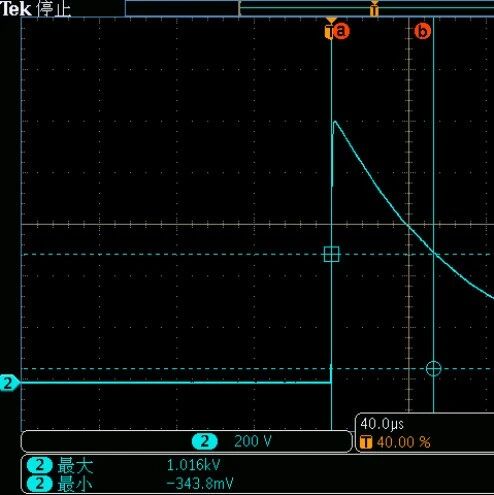Click the 最小 measurement label
This screenshot has width=494, height=495.
coord(75,484)
